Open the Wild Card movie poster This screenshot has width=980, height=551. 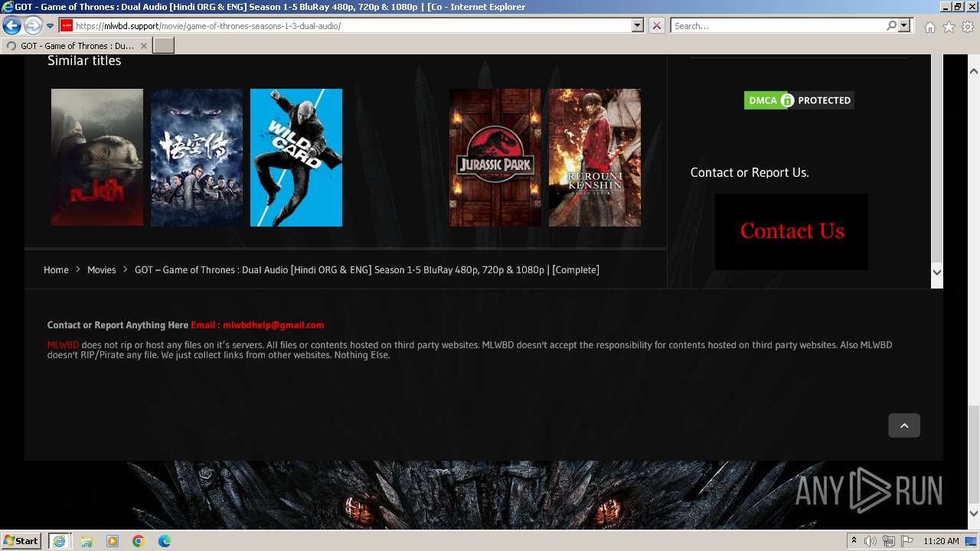pyautogui.click(x=296, y=158)
